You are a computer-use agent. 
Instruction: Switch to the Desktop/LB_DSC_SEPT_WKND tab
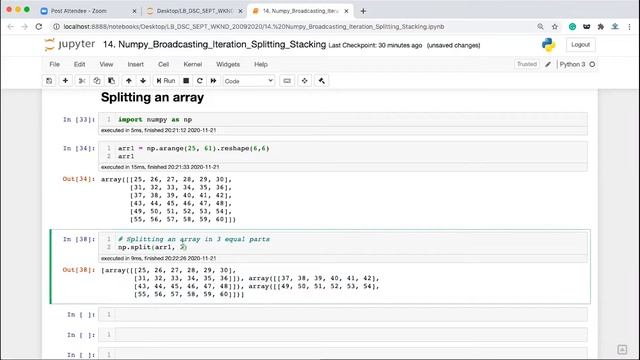pos(194,11)
